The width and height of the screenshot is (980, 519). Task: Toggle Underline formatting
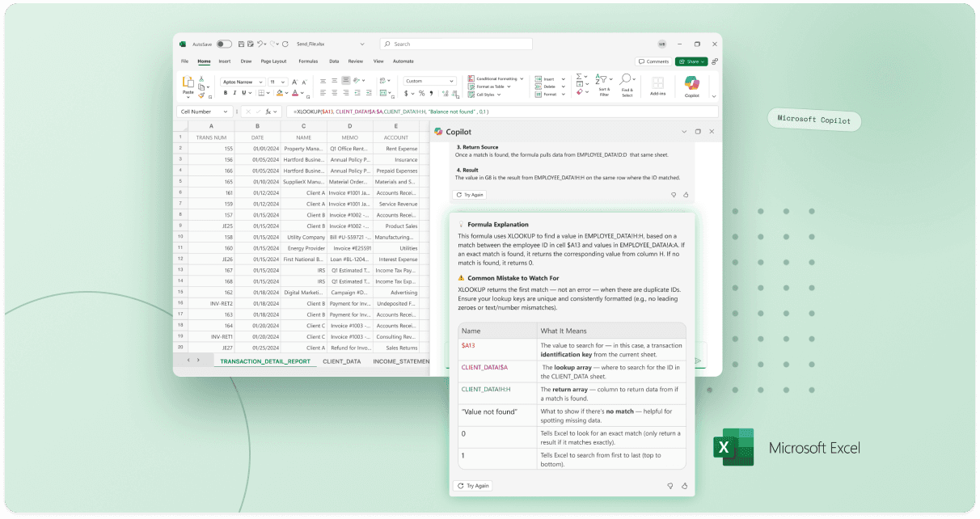[x=244, y=93]
